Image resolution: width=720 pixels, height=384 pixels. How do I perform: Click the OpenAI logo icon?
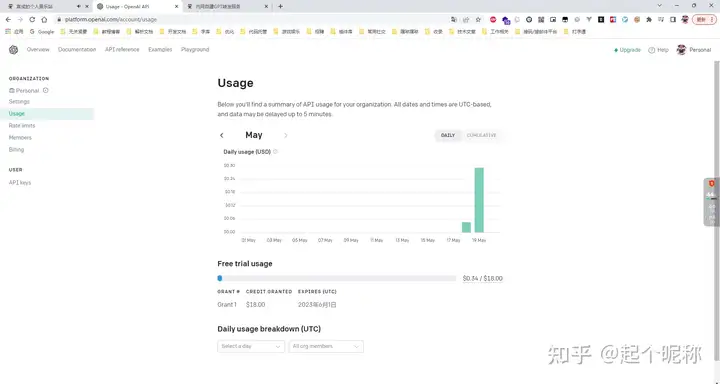[x=13, y=50]
